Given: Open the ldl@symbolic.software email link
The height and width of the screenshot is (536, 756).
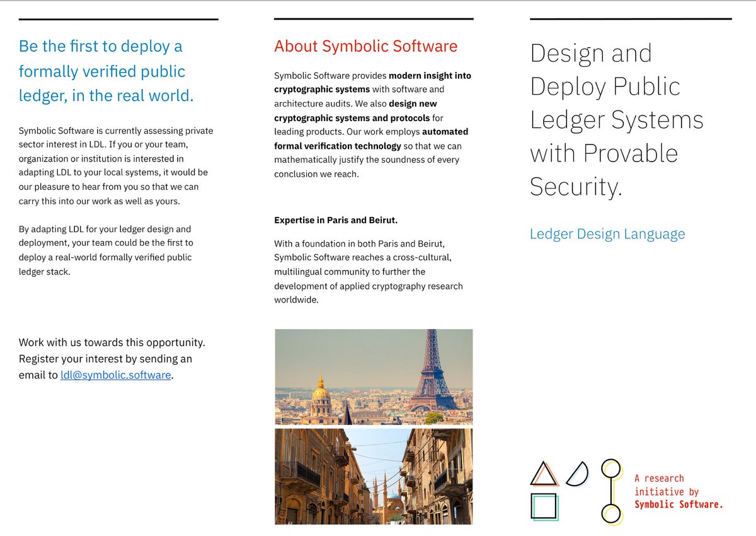Looking at the screenshot, I should point(116,375).
